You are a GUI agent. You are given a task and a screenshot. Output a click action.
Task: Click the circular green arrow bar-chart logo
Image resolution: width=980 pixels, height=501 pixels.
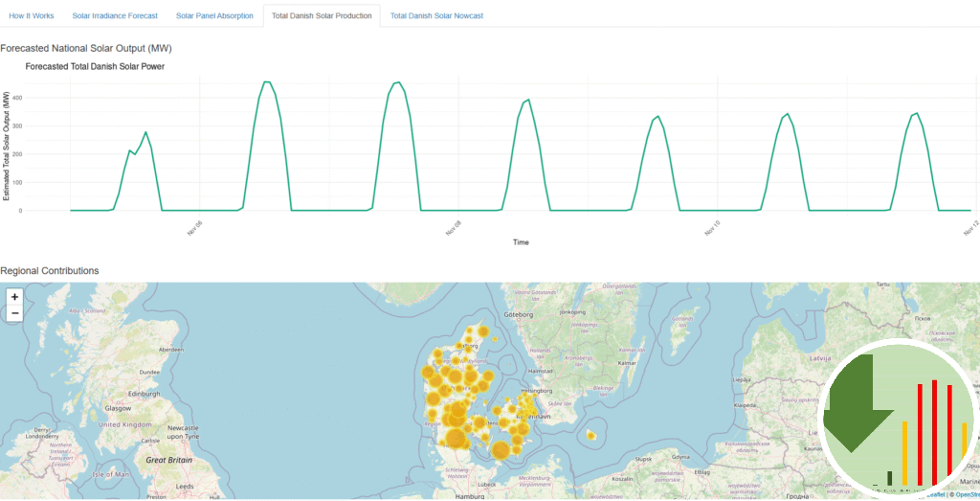(x=898, y=419)
